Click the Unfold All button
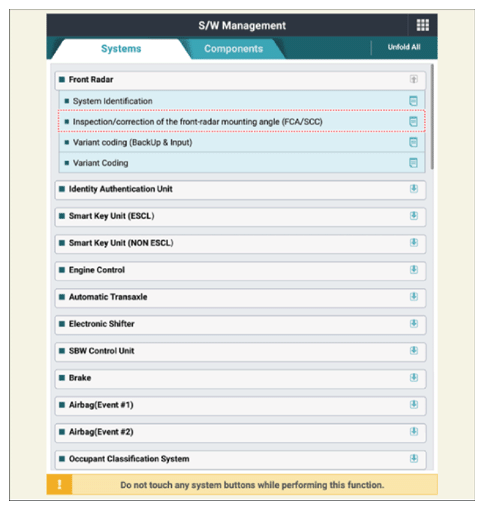The height and width of the screenshot is (510, 484). click(x=404, y=47)
